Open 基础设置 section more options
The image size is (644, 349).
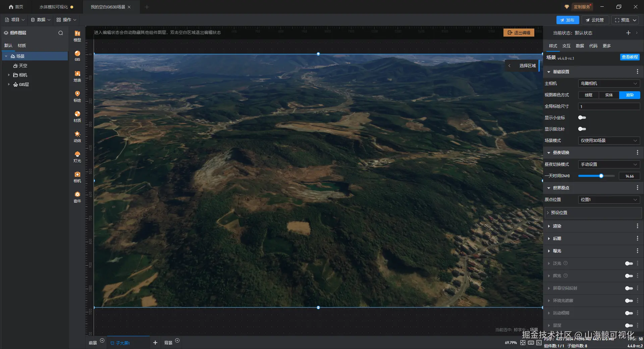[x=637, y=71]
